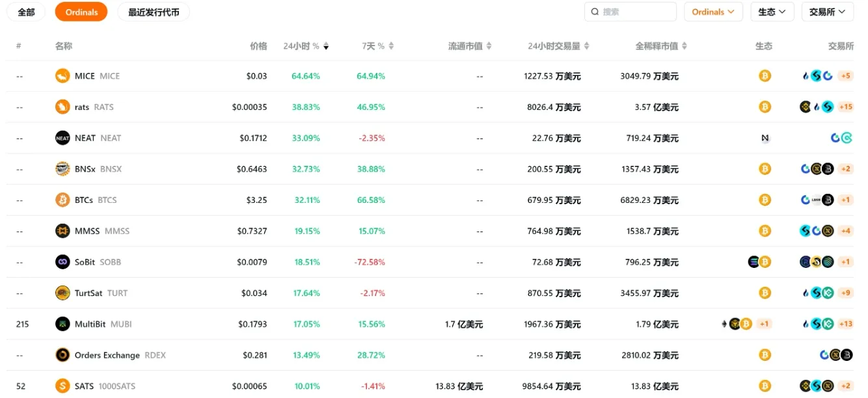Click the BNSx coin logo
Viewport: 868px width, 398px height.
point(62,169)
